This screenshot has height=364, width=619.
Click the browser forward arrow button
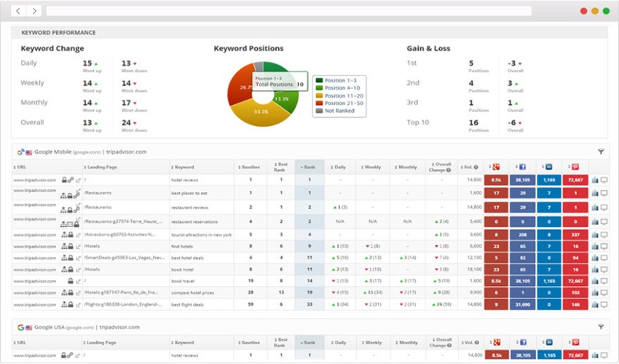[x=33, y=11]
